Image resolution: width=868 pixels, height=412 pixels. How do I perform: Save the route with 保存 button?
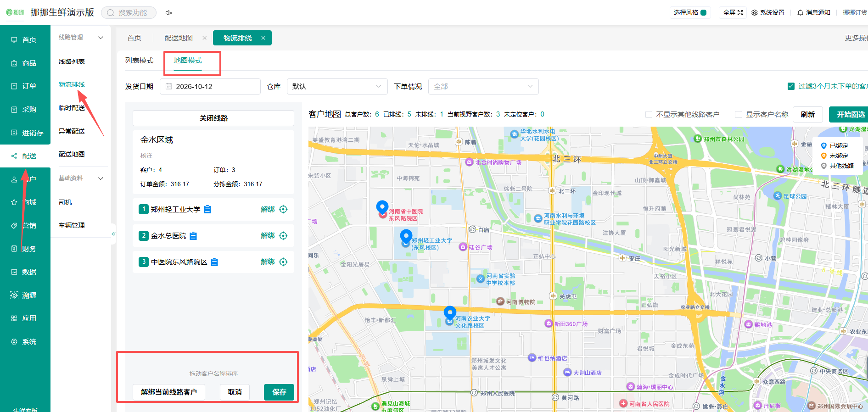coord(279,392)
